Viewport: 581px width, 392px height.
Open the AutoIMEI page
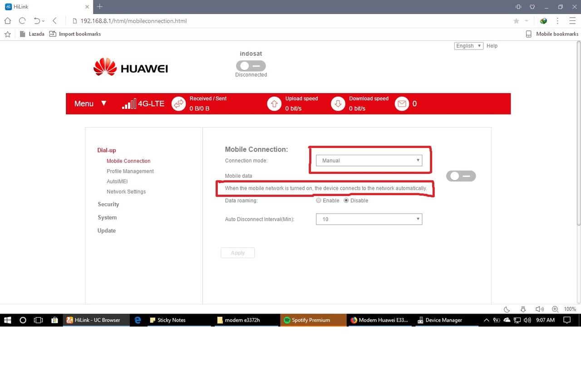[117, 181]
